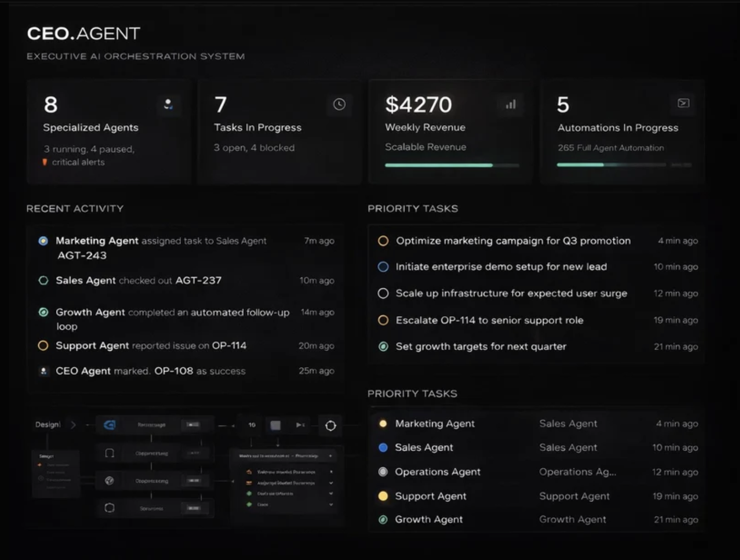The width and height of the screenshot is (740, 560).
Task: Open the CEO.AGENT logo title
Action: click(84, 33)
